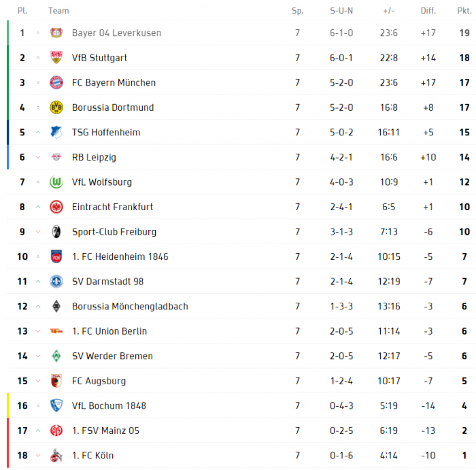Open the 1. FC Union Berlin team link
This screenshot has height=470, width=476.
(x=109, y=331)
